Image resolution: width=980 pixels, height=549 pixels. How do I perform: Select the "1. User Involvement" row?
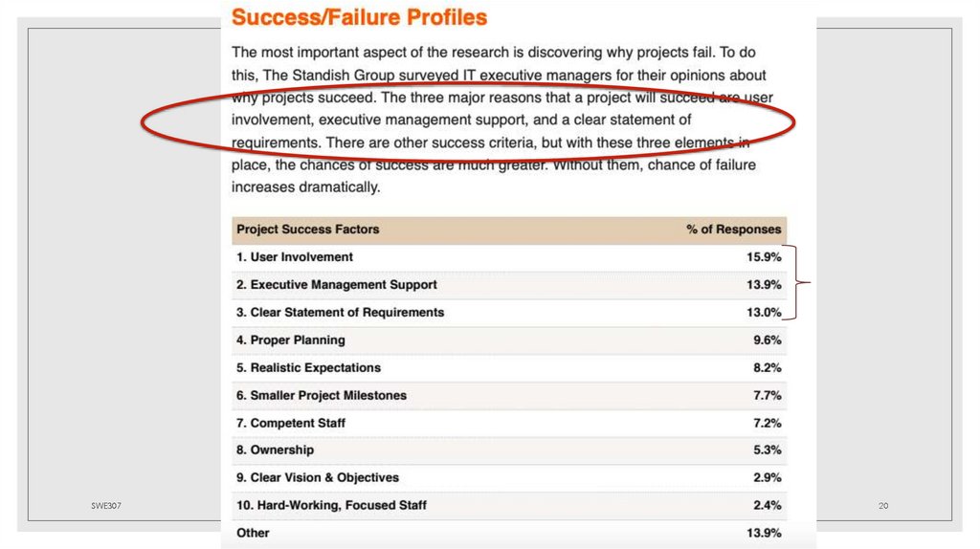pyautogui.click(x=295, y=257)
